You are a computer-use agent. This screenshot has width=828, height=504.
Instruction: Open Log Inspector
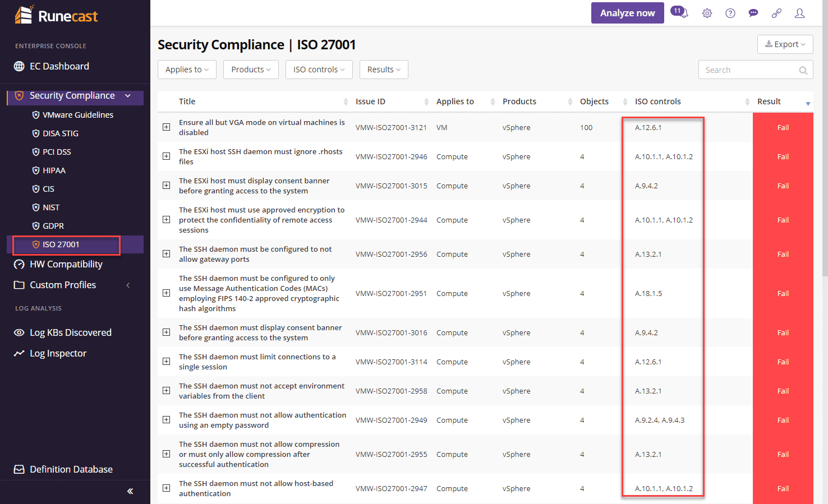[x=58, y=353]
